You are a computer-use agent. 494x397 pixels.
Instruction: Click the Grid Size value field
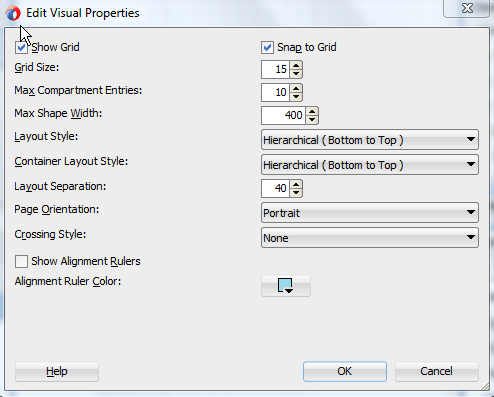click(275, 69)
